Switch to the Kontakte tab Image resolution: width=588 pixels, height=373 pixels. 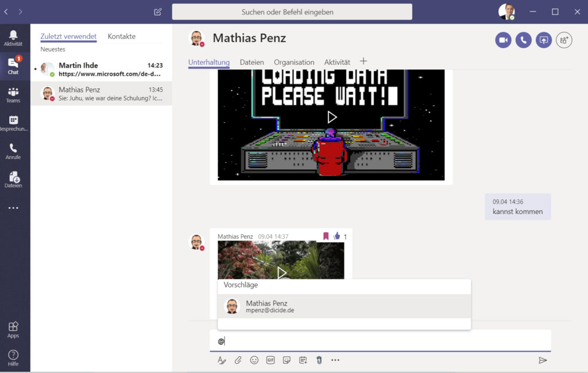click(122, 36)
